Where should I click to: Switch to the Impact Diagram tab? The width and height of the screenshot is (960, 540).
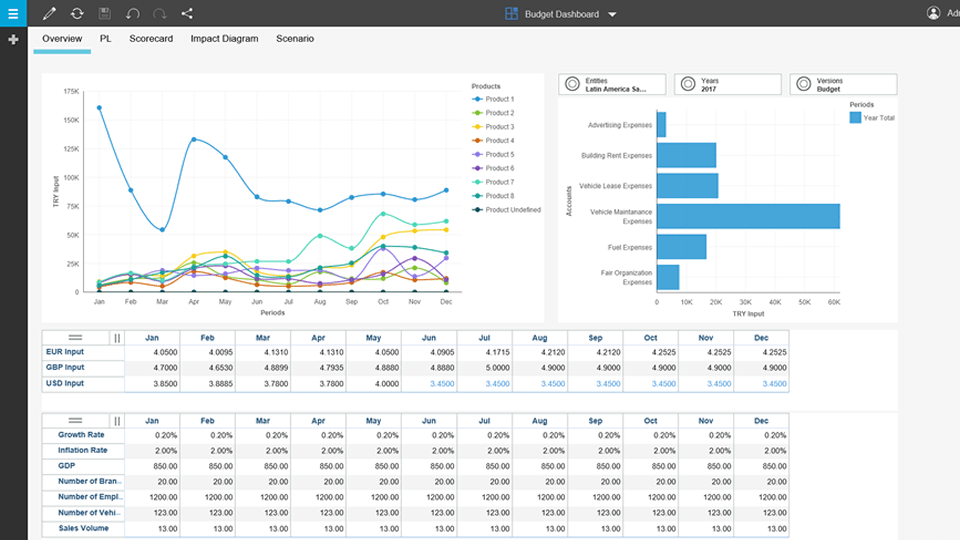point(224,39)
